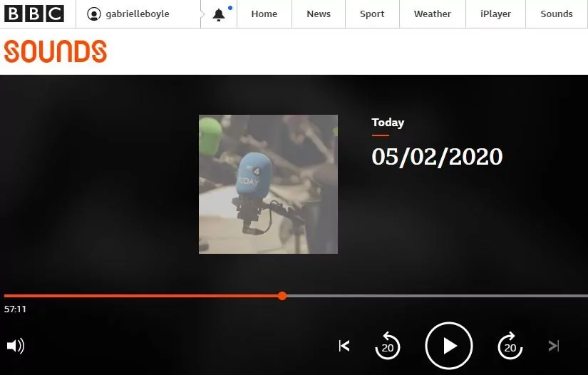Rewind 20 seconds

pos(387,346)
